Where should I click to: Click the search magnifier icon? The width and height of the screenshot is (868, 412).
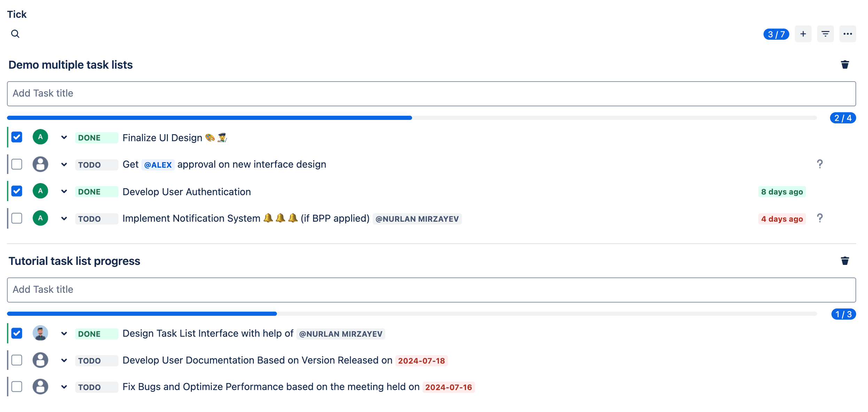coord(15,34)
